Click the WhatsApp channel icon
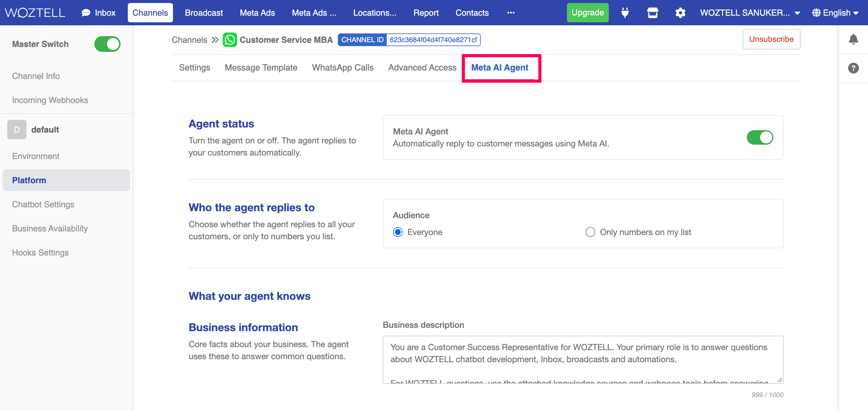The image size is (868, 411). [x=230, y=40]
